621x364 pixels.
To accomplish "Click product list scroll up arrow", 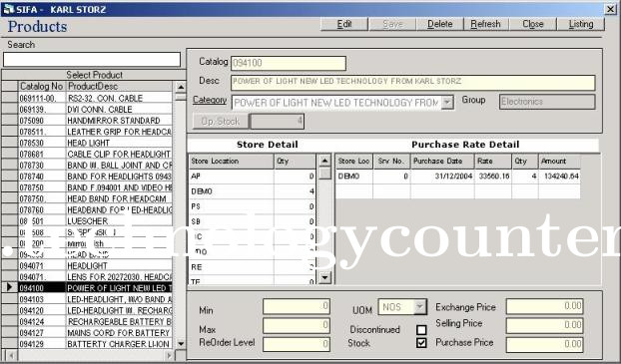I will click(181, 87).
